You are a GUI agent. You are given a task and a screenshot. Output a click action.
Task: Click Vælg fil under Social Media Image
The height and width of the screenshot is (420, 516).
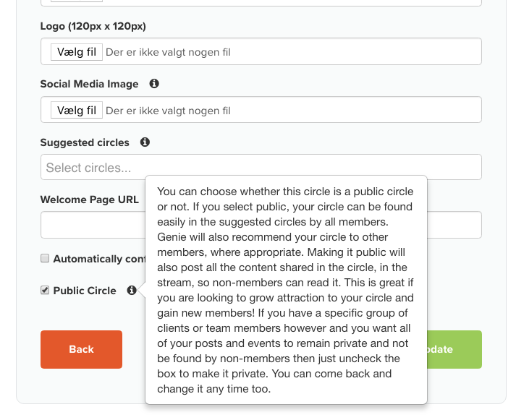76,110
